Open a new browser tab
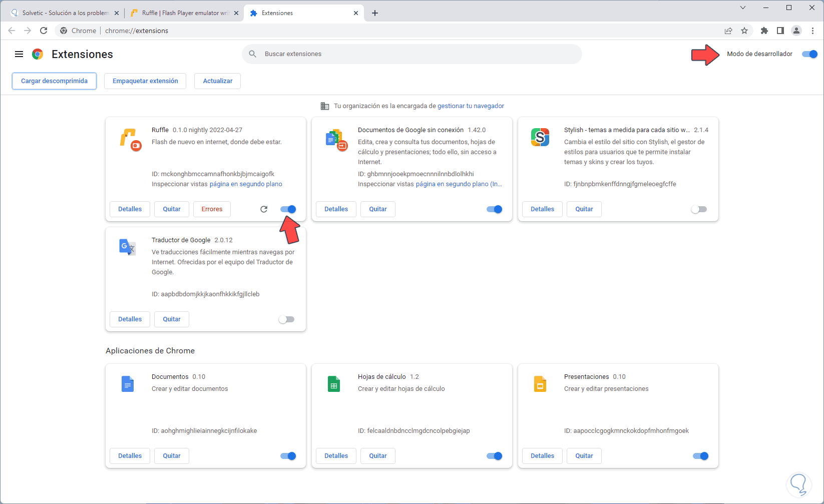Viewport: 824px width, 504px height. tap(375, 13)
